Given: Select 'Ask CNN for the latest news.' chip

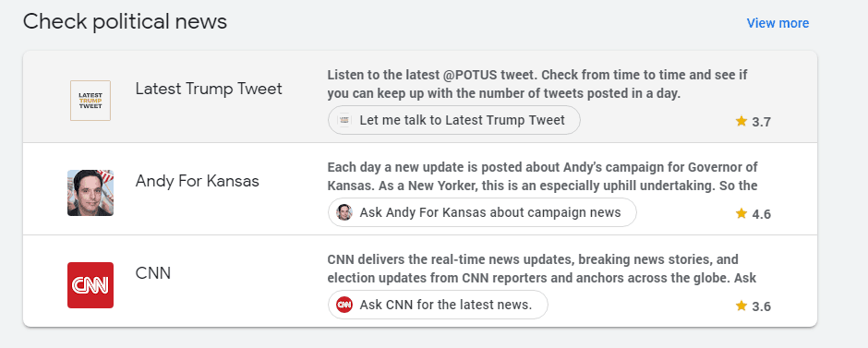Looking at the screenshot, I should (438, 305).
